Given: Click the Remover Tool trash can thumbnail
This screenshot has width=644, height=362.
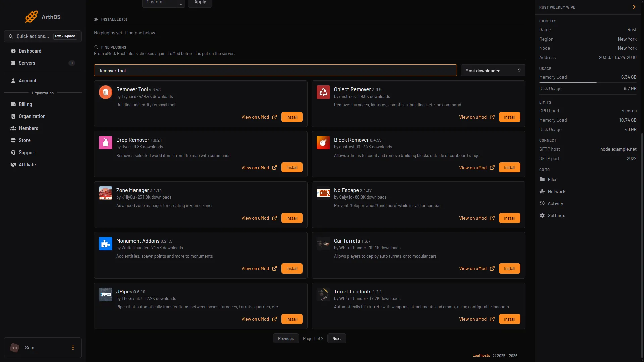Looking at the screenshot, I should click(106, 92).
